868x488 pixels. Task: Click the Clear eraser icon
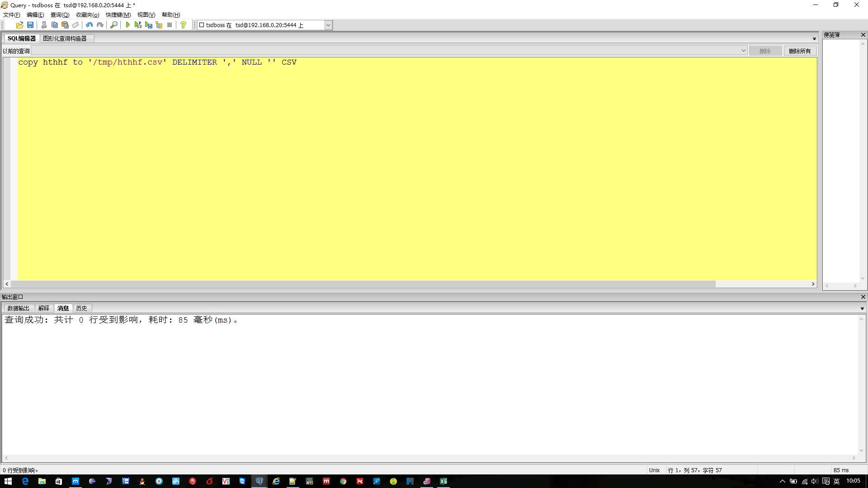click(x=75, y=25)
